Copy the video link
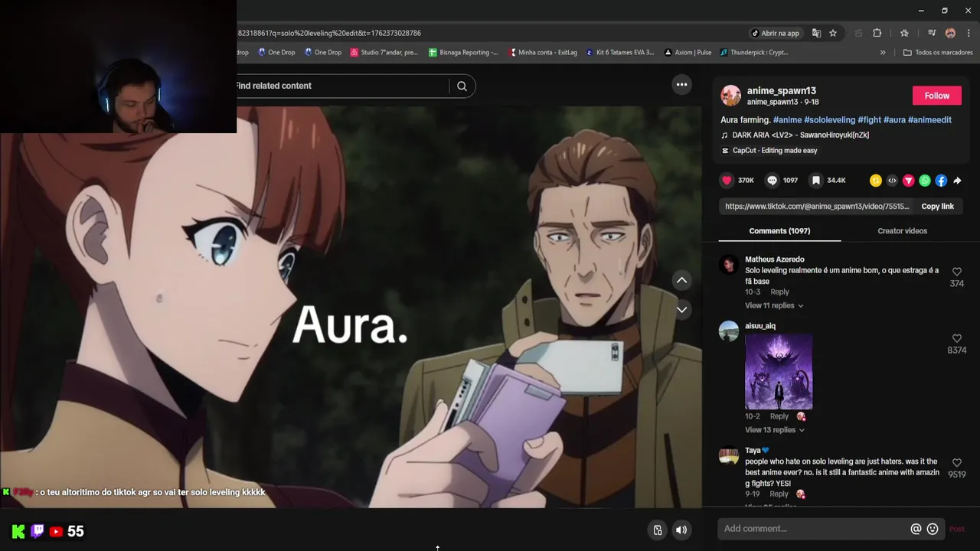This screenshot has width=980, height=551. point(937,207)
